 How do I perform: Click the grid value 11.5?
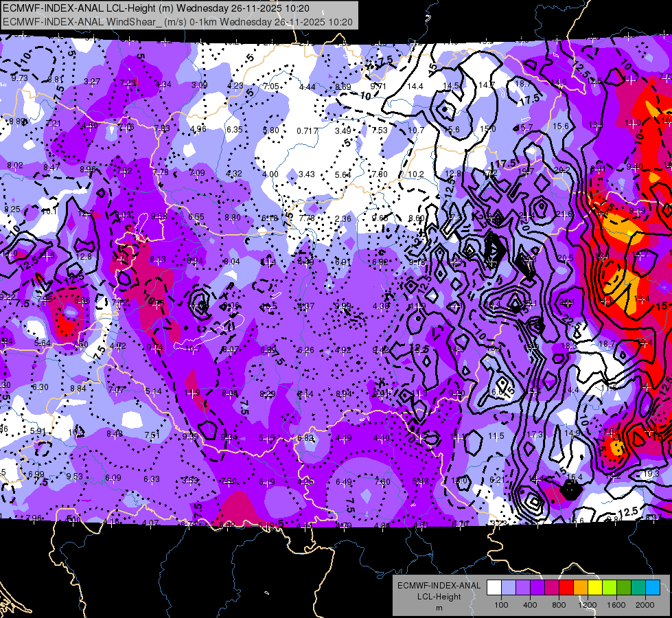click(496, 436)
